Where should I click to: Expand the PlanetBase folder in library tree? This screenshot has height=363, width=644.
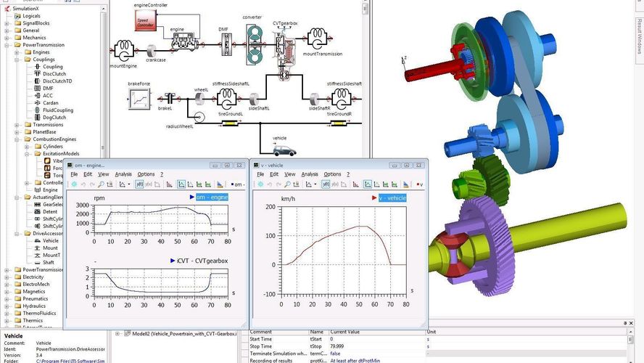click(17, 132)
